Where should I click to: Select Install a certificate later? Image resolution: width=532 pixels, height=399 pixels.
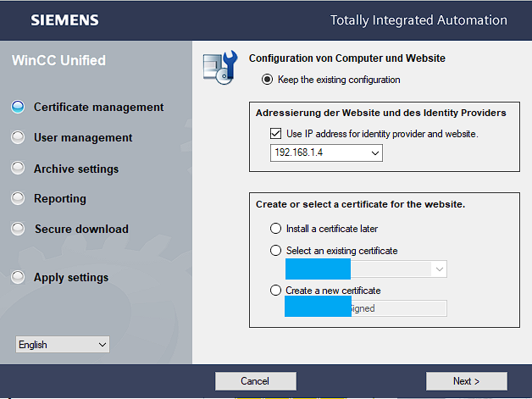pos(274,229)
